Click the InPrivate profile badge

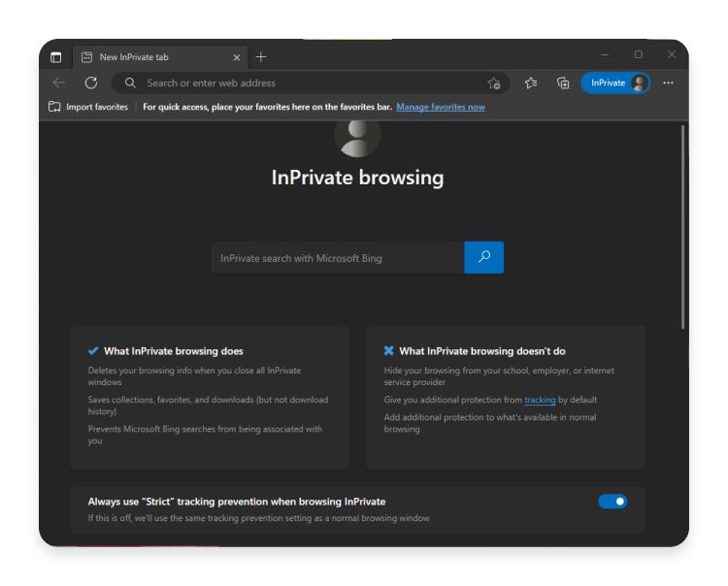615,83
